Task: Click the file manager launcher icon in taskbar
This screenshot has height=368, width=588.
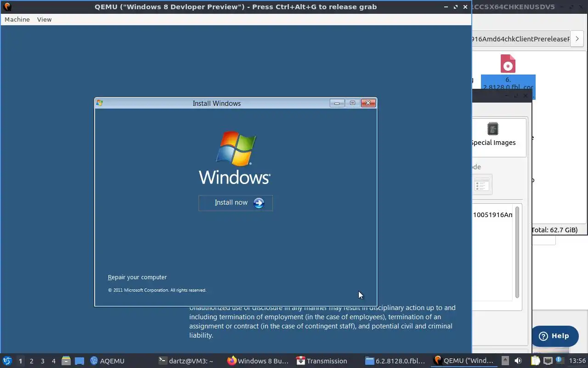Action: (x=66, y=361)
